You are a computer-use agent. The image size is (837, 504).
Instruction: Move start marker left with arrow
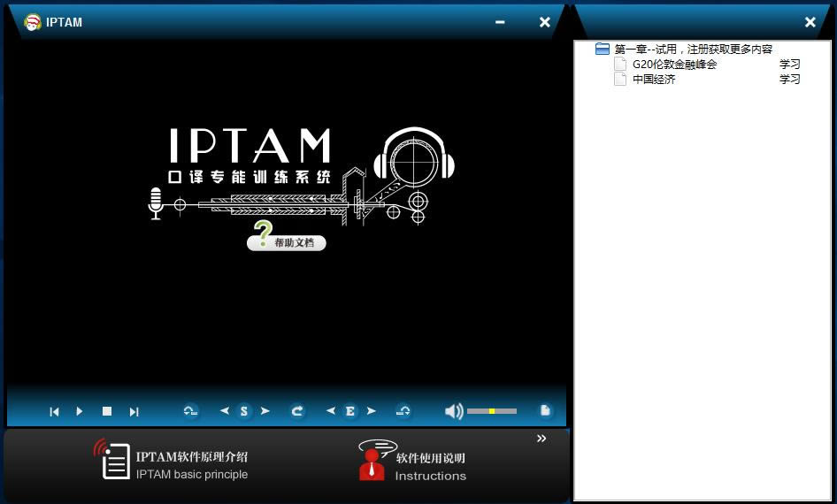225,411
